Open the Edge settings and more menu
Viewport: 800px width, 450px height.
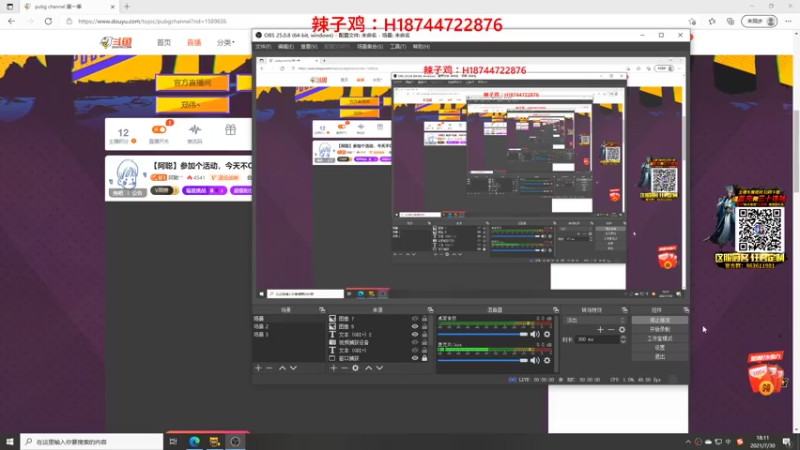click(x=788, y=21)
